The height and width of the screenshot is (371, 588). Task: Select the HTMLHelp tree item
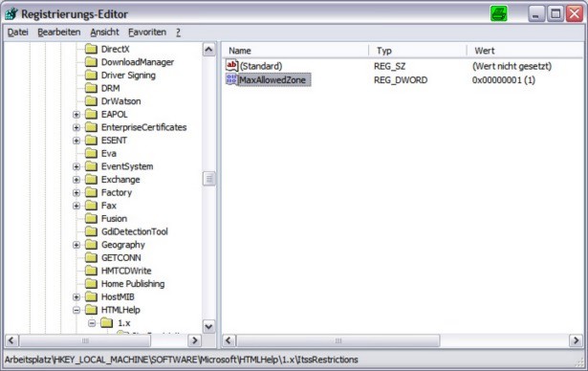click(120, 310)
